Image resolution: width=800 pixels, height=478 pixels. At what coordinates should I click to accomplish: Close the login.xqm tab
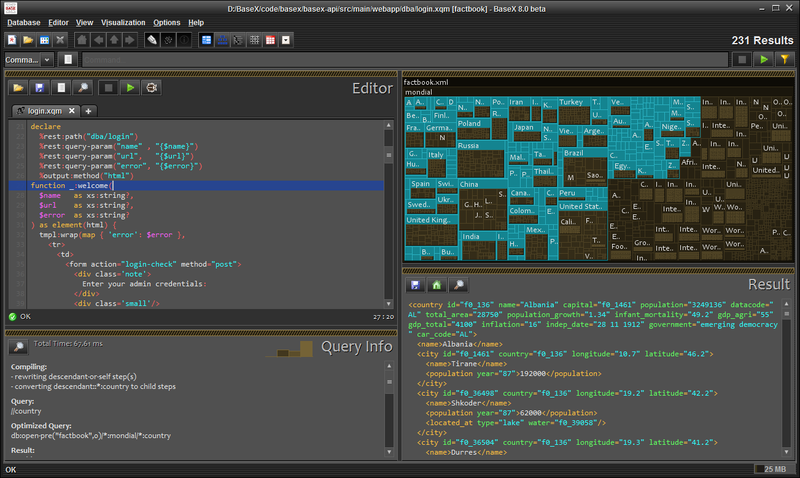click(x=72, y=111)
